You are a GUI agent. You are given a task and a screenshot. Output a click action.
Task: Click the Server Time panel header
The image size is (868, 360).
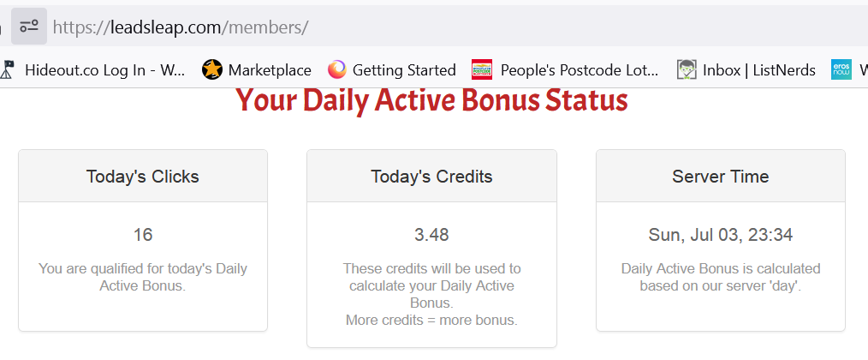721,177
